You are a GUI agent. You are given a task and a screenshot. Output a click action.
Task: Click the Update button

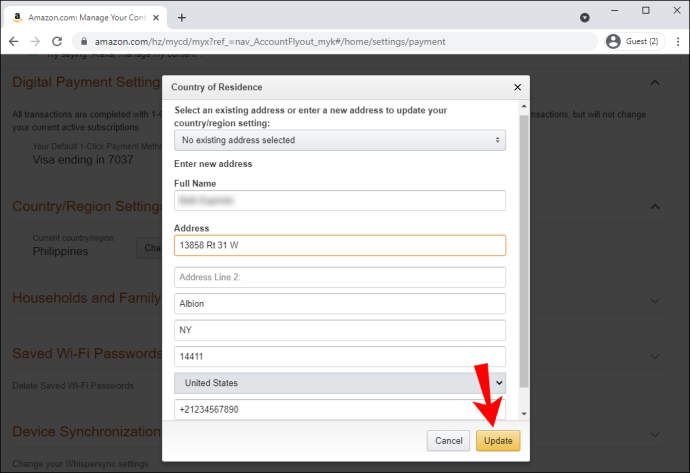[x=498, y=440]
